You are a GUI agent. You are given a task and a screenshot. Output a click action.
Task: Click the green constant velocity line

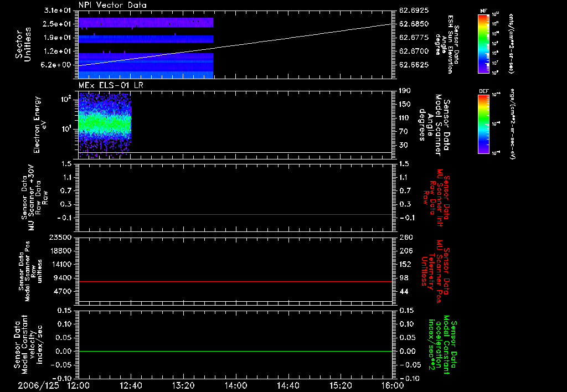[235, 351]
